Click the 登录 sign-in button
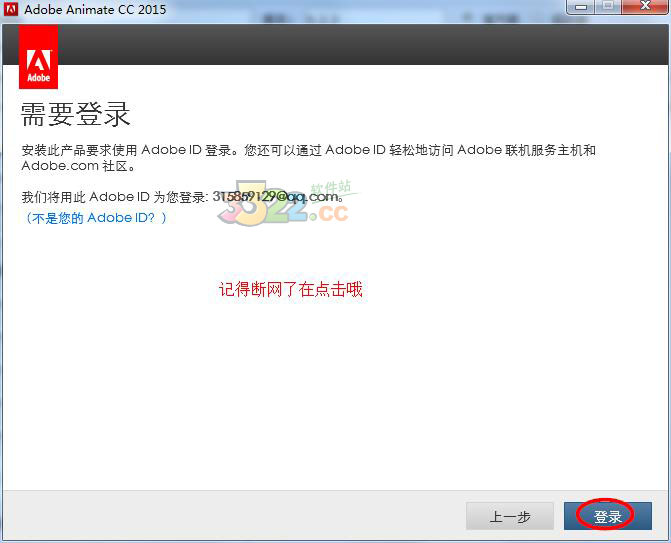 pyautogui.click(x=608, y=516)
